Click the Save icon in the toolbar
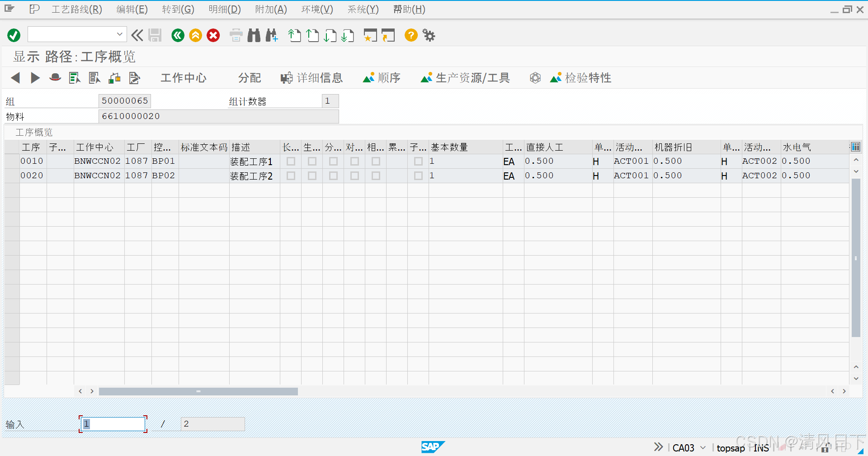The height and width of the screenshot is (456, 868). click(x=155, y=35)
